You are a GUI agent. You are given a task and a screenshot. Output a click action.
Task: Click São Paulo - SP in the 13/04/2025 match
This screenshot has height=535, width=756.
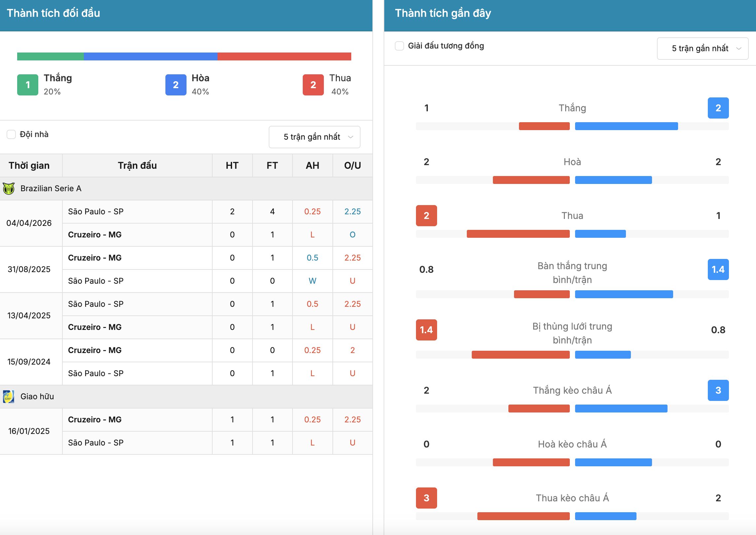pyautogui.click(x=96, y=304)
